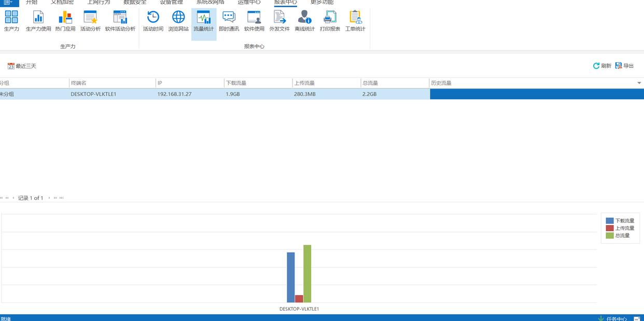The height and width of the screenshot is (321, 644).
Task: Select the DESKTOP-VLKTLE1 table row
Action: pos(93,94)
